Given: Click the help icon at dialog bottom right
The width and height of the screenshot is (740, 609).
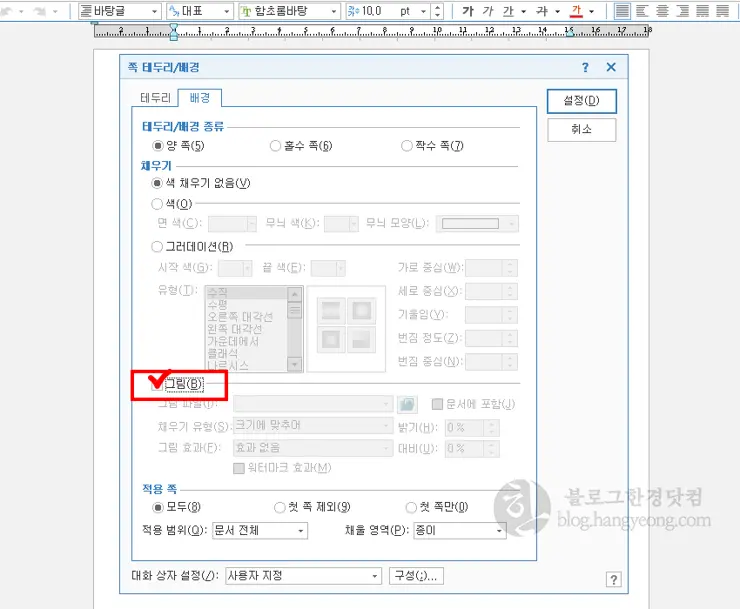Looking at the screenshot, I should (x=614, y=579).
